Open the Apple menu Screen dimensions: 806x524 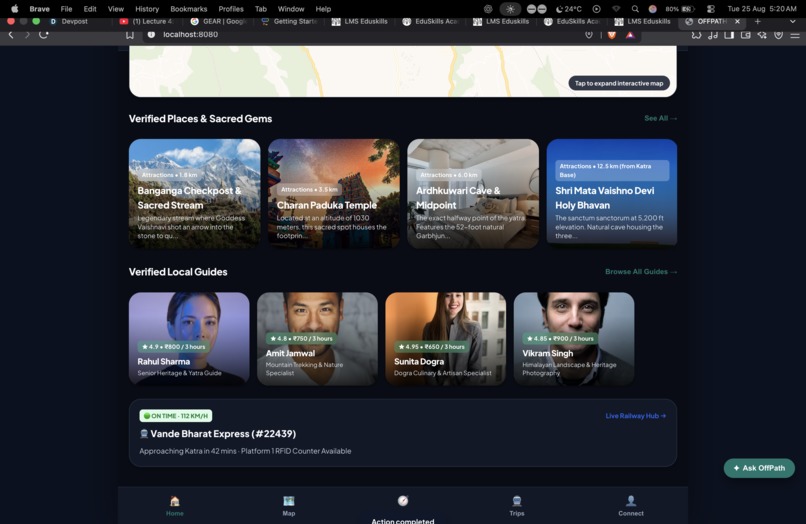point(14,9)
